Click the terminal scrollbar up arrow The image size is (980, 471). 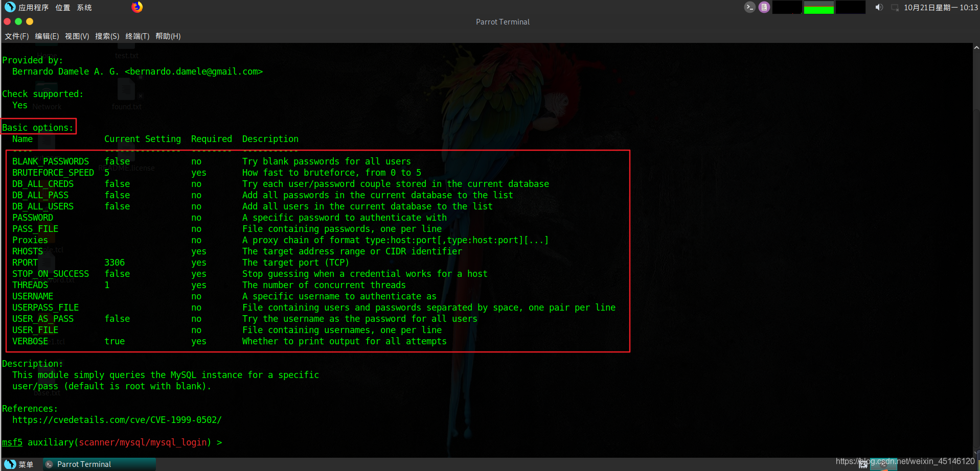coord(976,48)
